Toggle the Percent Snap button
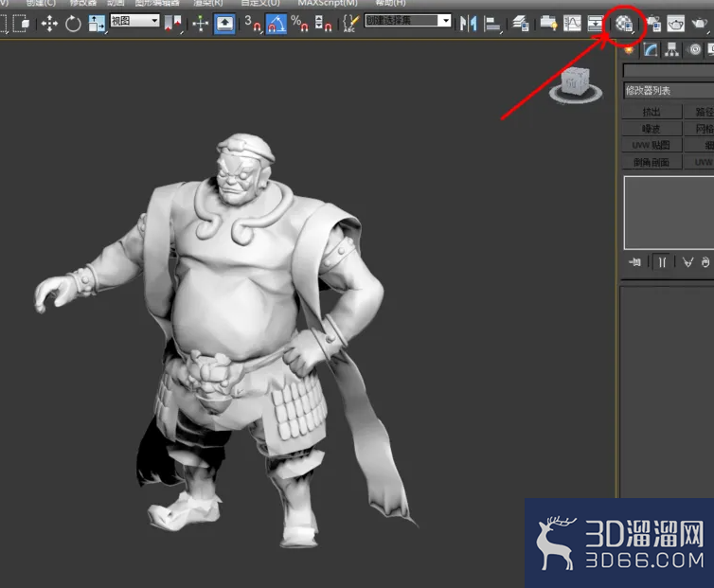 point(299,24)
